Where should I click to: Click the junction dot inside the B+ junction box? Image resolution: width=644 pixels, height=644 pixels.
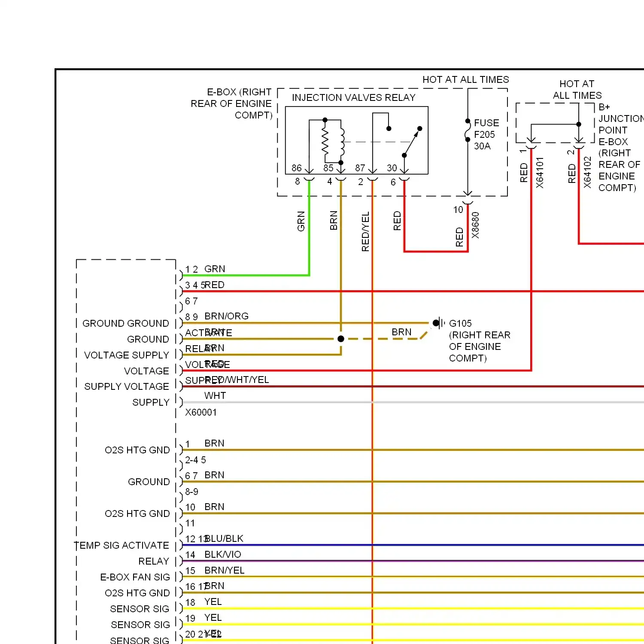(579, 124)
